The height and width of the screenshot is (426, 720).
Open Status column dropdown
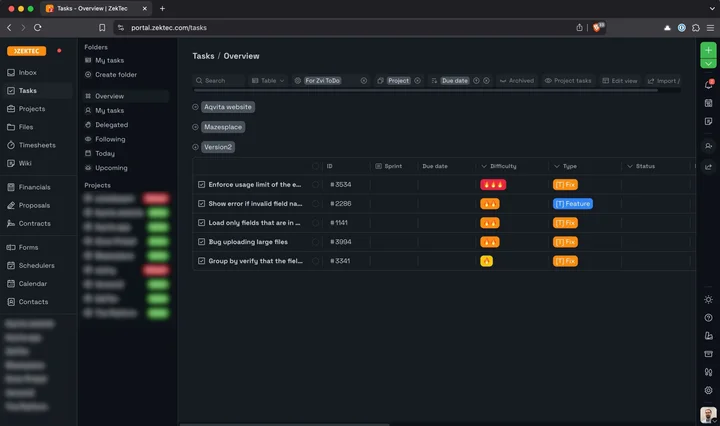pyautogui.click(x=630, y=166)
